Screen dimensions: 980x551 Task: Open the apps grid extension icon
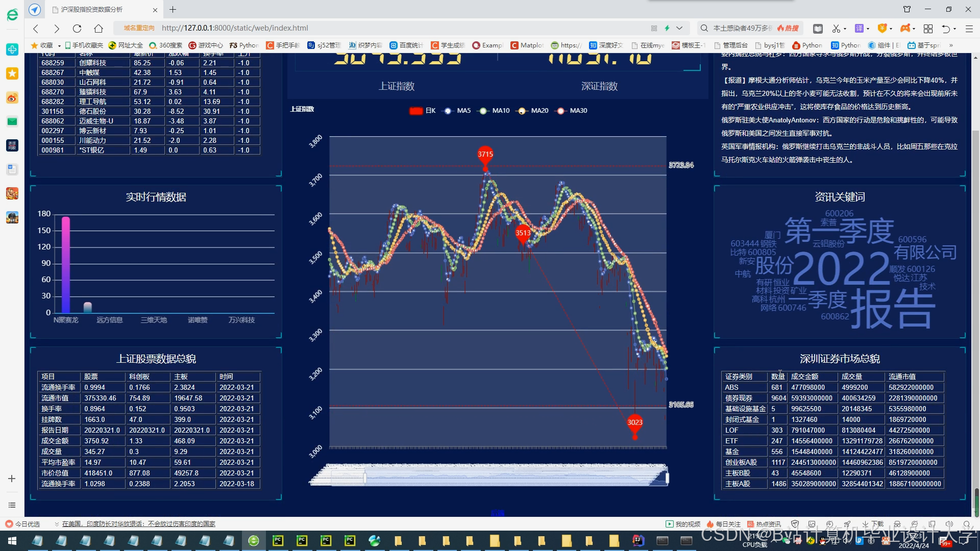(x=928, y=29)
